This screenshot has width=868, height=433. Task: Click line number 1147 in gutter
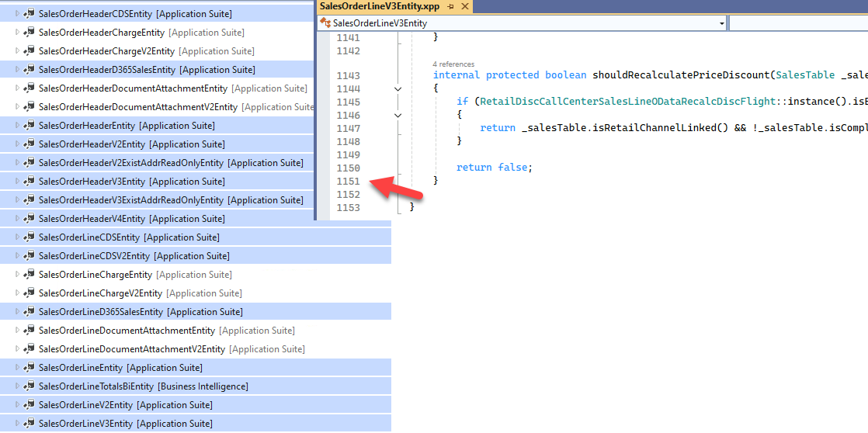pos(348,128)
